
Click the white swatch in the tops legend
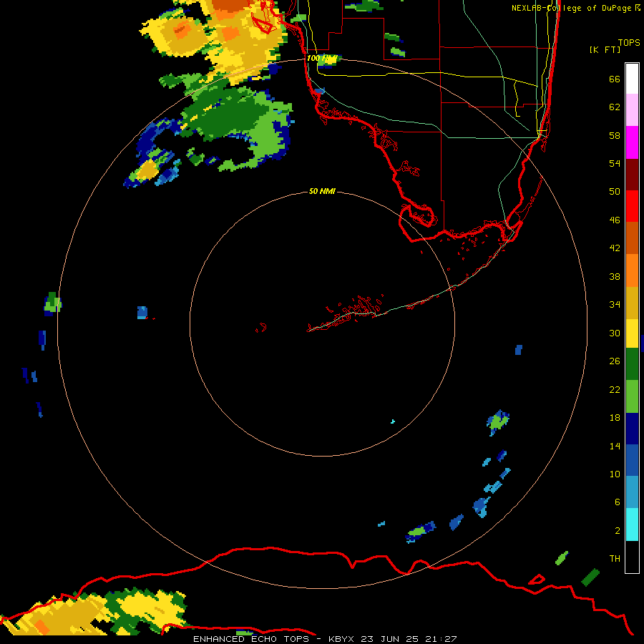pos(632,79)
